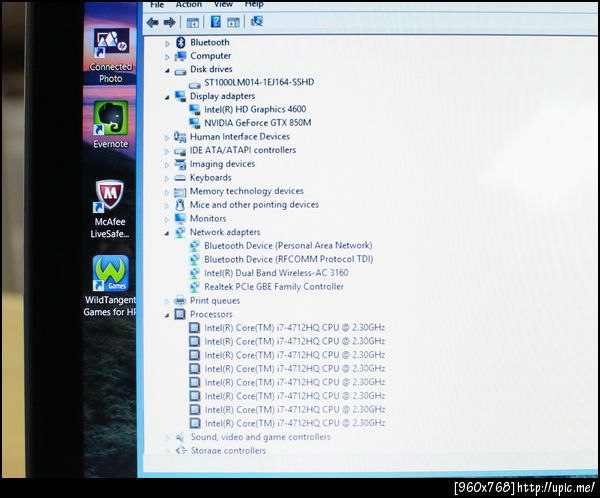The width and height of the screenshot is (600, 498).
Task: Click Show/Hide console tree toolbar icon
Action: tap(193, 23)
